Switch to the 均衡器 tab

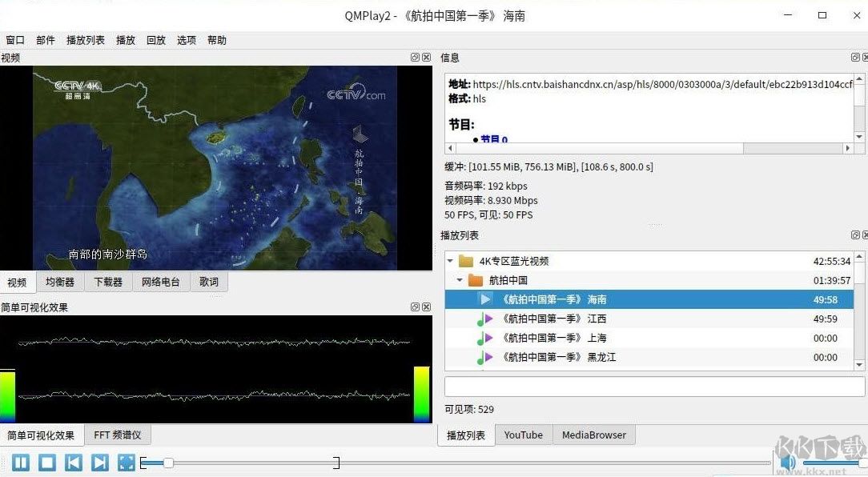[x=59, y=282]
